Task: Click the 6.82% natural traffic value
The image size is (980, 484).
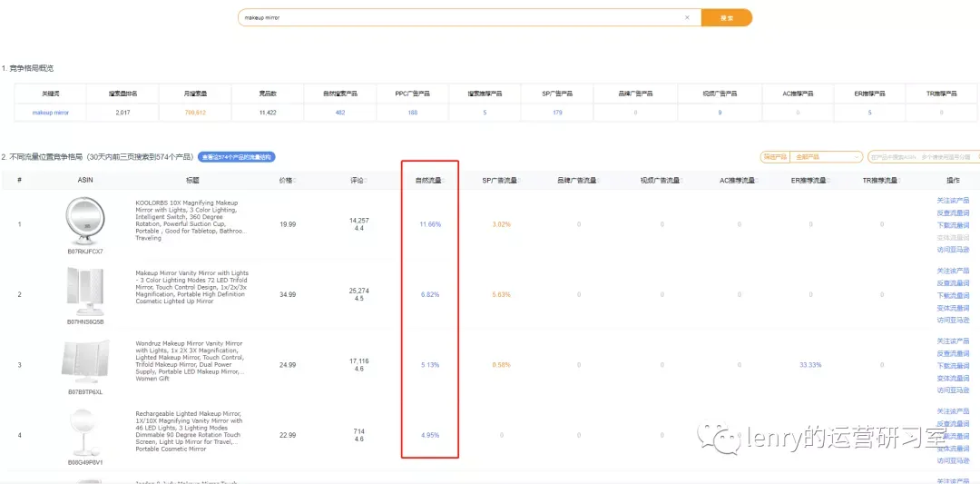Action: point(430,294)
